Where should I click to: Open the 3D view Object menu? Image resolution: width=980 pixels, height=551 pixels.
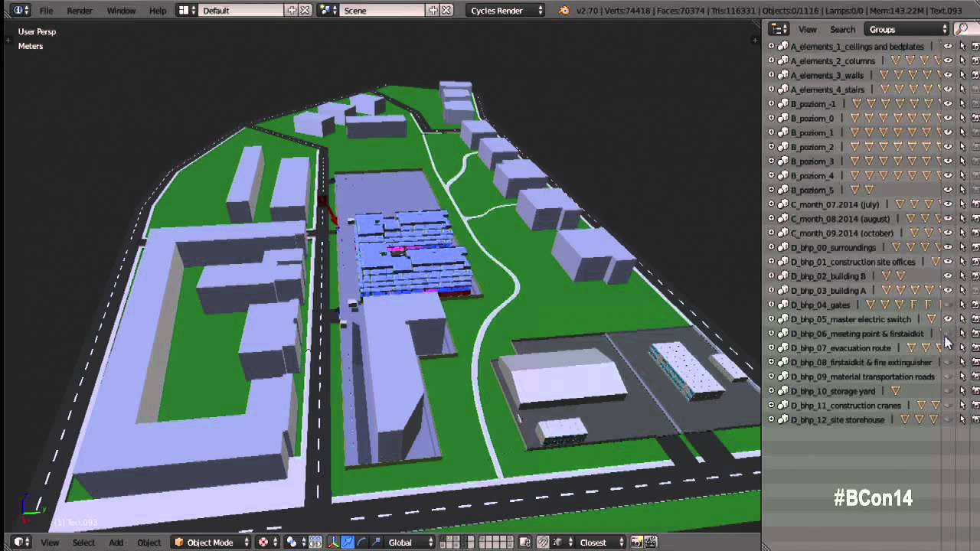(149, 543)
